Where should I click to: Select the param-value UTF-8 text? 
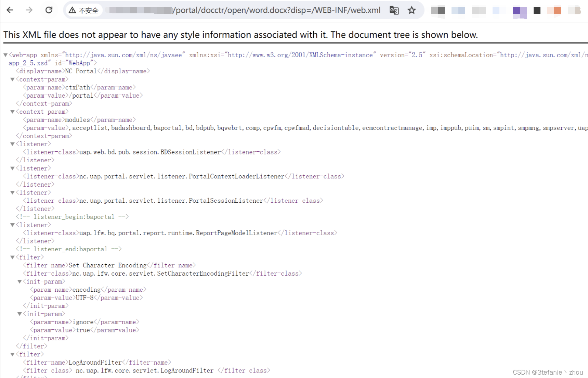point(85,298)
